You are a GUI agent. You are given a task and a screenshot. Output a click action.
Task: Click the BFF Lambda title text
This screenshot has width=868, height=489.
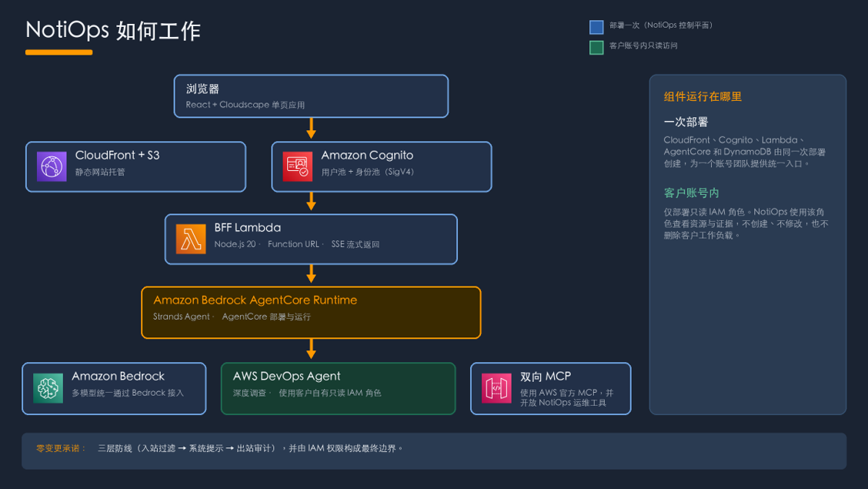point(248,228)
